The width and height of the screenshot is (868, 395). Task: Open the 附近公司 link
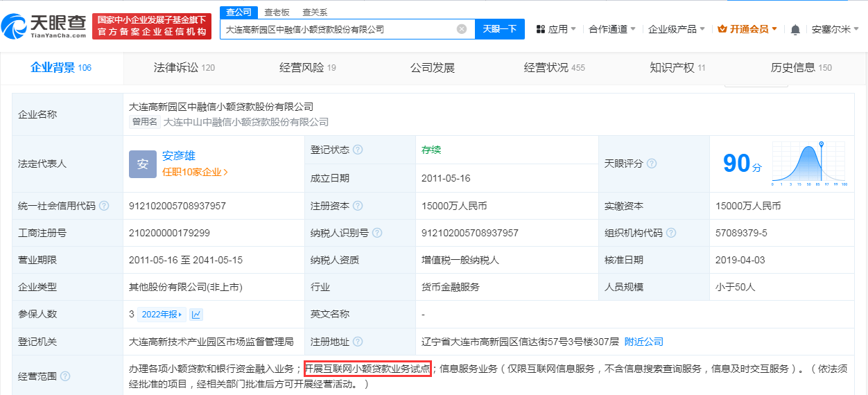point(644,342)
